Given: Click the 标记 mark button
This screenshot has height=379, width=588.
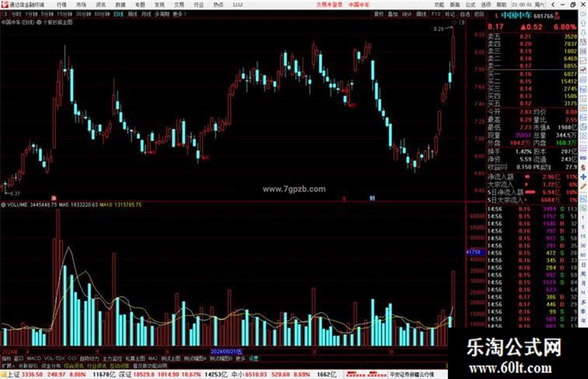Looking at the screenshot, I should pyautogui.click(x=450, y=14).
